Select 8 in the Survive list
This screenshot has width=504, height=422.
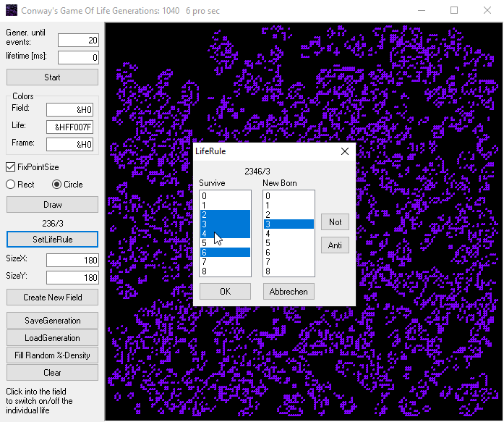pyautogui.click(x=225, y=271)
